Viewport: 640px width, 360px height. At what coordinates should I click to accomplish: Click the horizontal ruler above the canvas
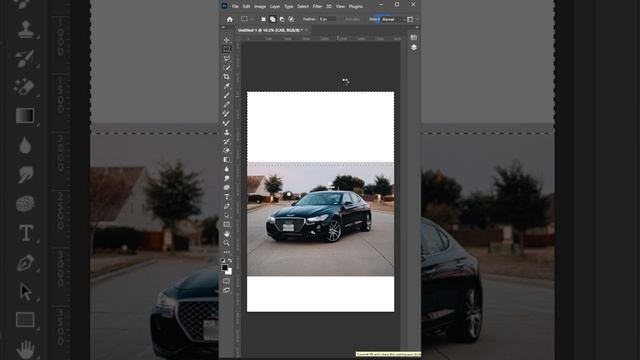click(x=320, y=38)
